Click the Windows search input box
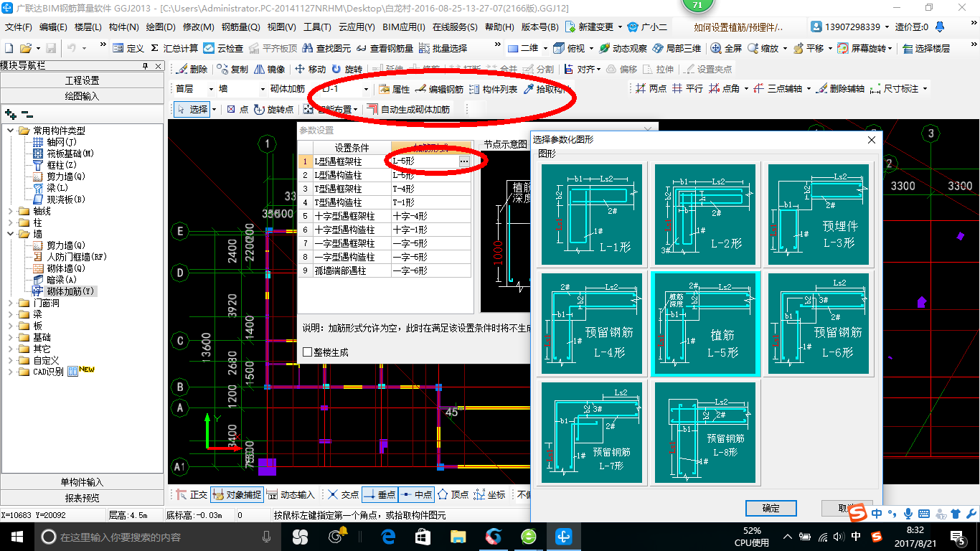This screenshot has width=980, height=551. (x=156, y=537)
